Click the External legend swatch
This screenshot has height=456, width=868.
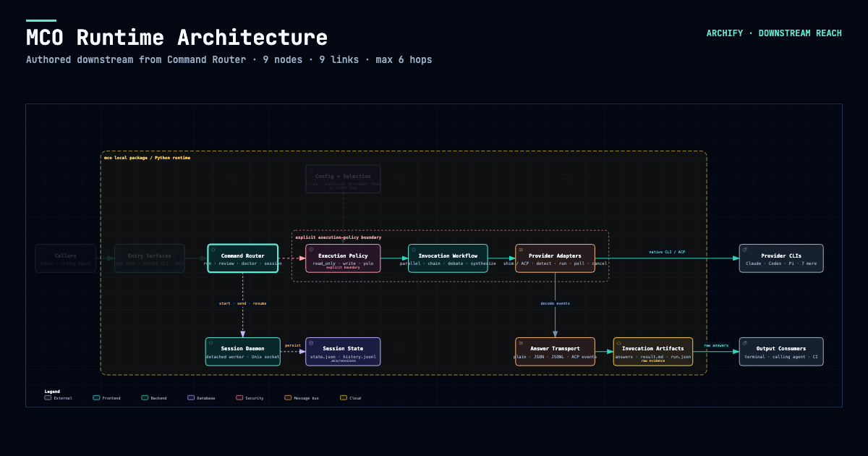pyautogui.click(x=48, y=397)
